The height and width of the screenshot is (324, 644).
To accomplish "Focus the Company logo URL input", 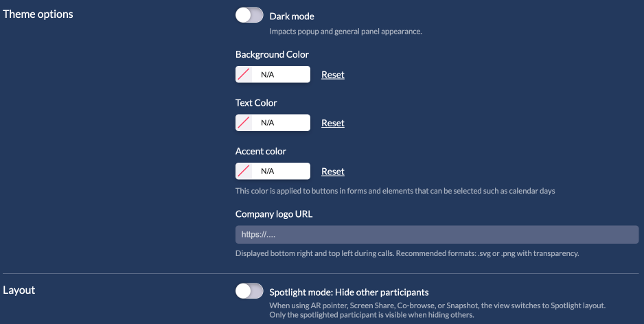I will (x=437, y=234).
